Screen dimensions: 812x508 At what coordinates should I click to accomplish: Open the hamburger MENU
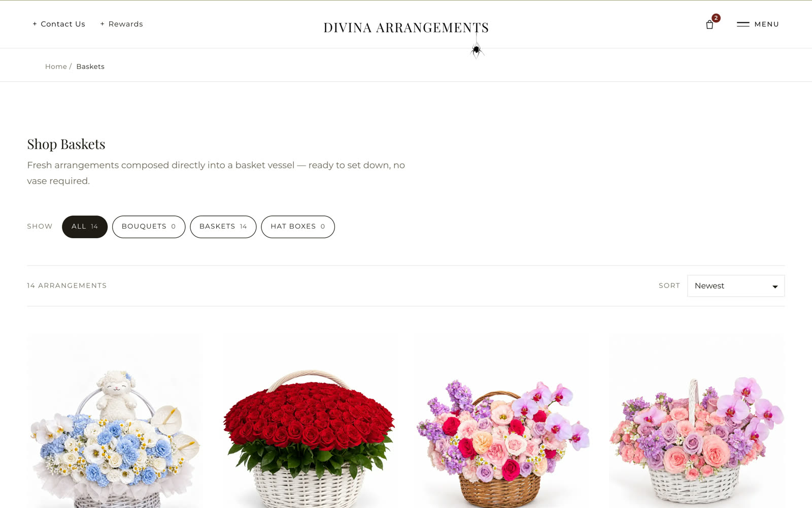pos(758,24)
